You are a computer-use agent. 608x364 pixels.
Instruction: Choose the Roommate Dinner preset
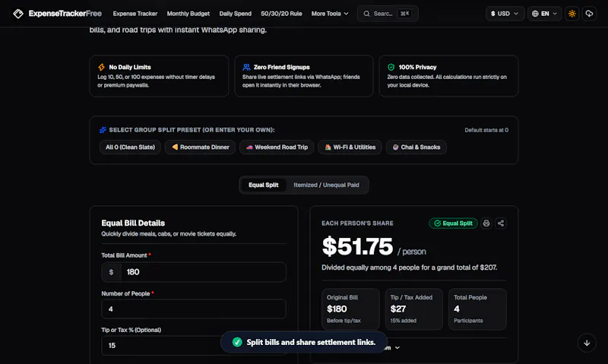tap(200, 147)
